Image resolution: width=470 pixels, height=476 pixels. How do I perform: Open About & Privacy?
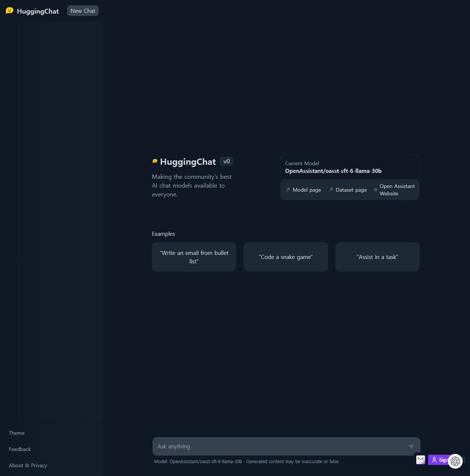pyautogui.click(x=28, y=465)
